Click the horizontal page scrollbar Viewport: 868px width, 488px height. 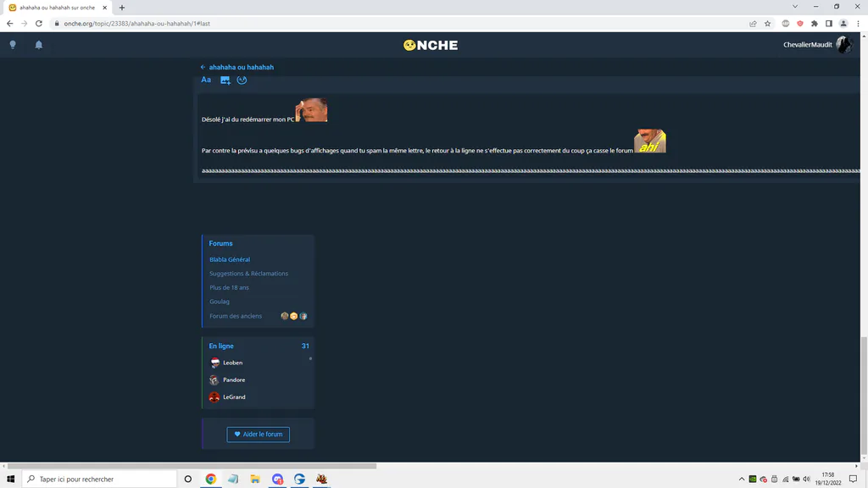192,466
